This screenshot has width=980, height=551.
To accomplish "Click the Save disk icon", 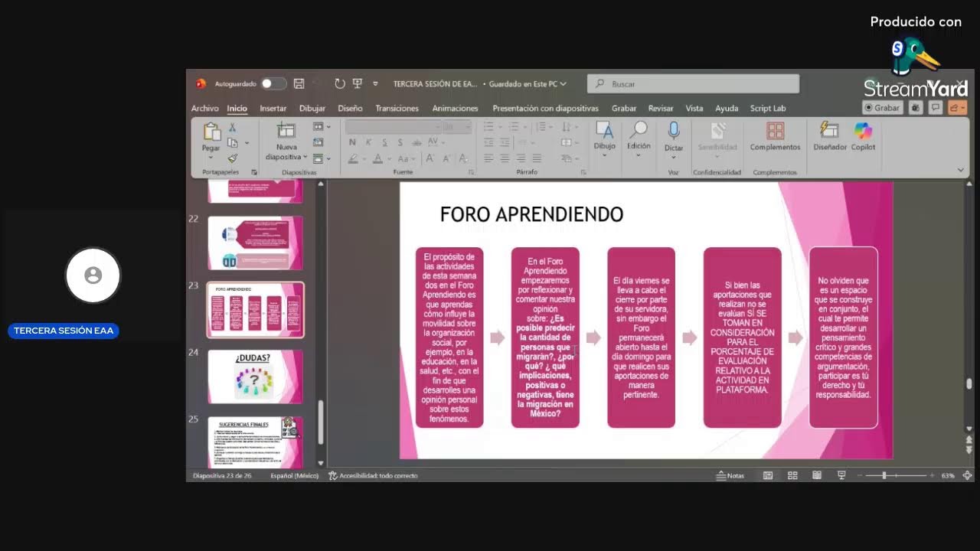I will tap(299, 83).
